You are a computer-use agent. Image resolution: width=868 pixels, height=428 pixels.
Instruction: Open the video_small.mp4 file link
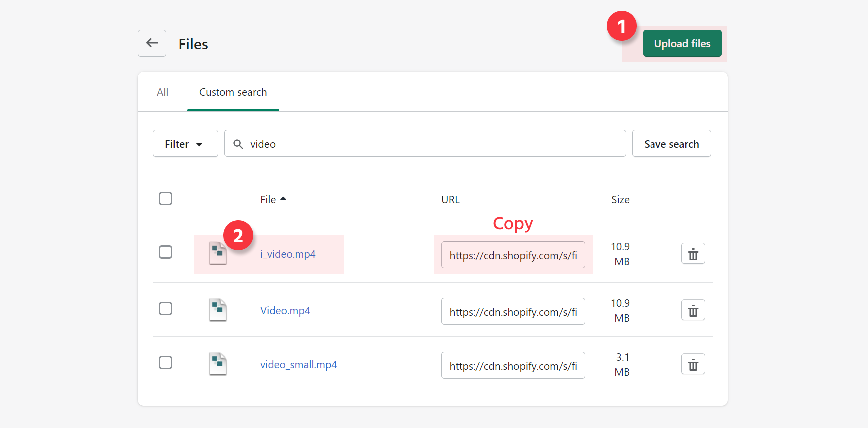pyautogui.click(x=298, y=365)
